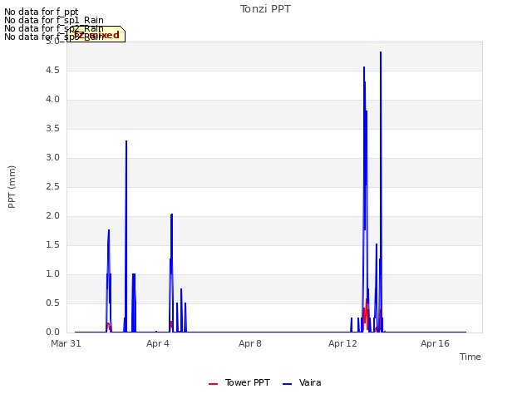Click the Apr 12 x-axis tick label
532x399 pixels.
(x=342, y=343)
